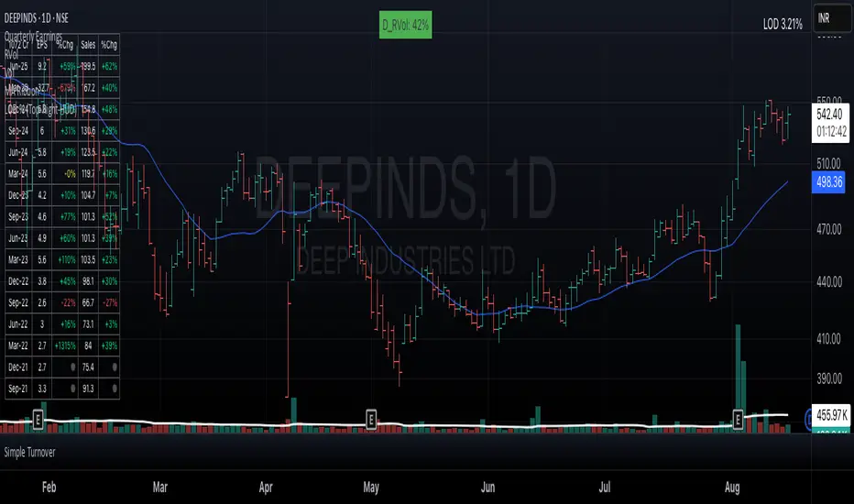Image resolution: width=854 pixels, height=504 pixels.
Task: Click the 98.1 sales value
Action: pyautogui.click(x=88, y=281)
